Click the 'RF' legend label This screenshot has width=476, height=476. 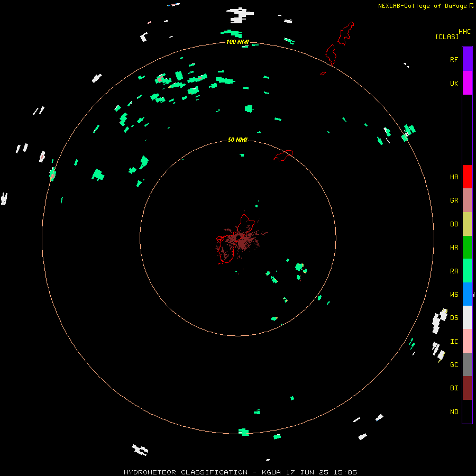[454, 59]
